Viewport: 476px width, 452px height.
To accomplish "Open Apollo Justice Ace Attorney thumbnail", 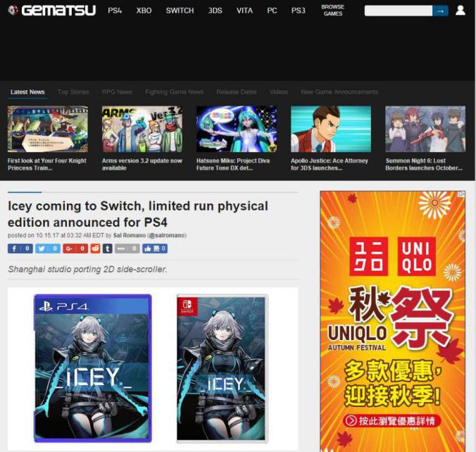I will (x=331, y=129).
